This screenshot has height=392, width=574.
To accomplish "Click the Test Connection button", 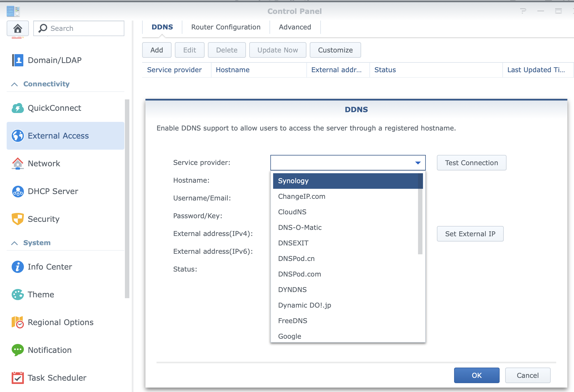I will click(472, 163).
